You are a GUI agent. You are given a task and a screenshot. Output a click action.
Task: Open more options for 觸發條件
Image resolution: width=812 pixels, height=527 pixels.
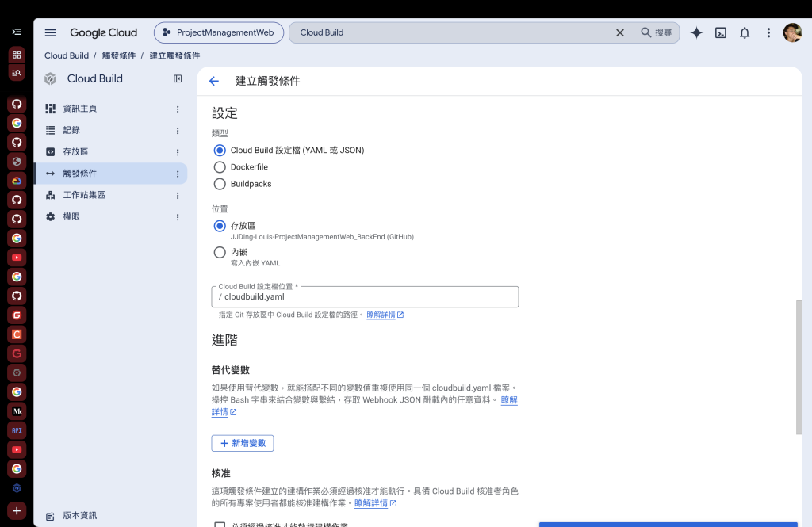pyautogui.click(x=178, y=174)
